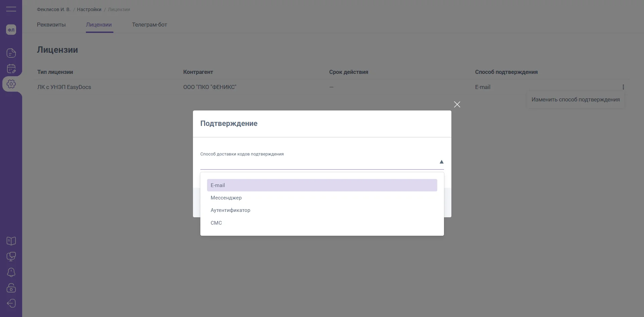
Task: Open the settings gear icon
Action: [11, 84]
